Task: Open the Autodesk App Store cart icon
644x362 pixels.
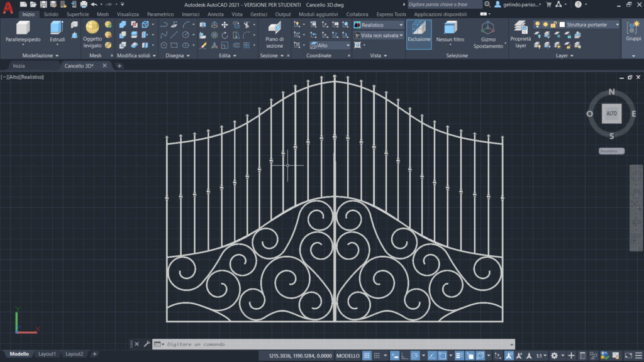Action: 548,4
